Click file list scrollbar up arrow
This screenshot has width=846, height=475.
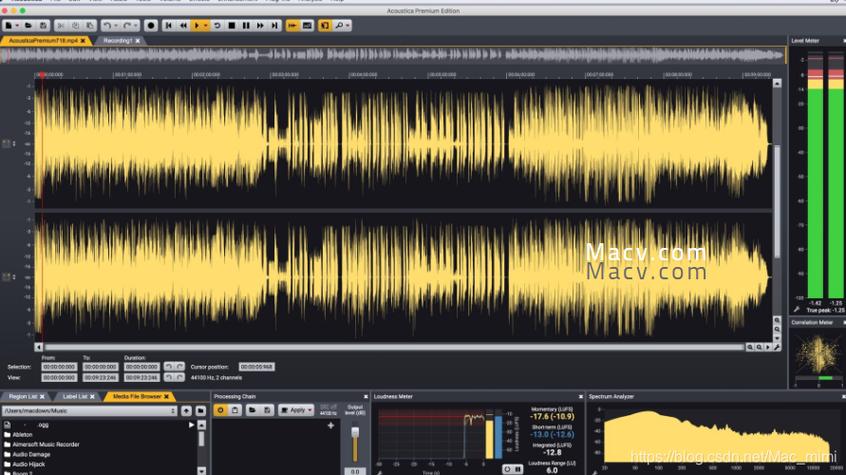(x=202, y=425)
